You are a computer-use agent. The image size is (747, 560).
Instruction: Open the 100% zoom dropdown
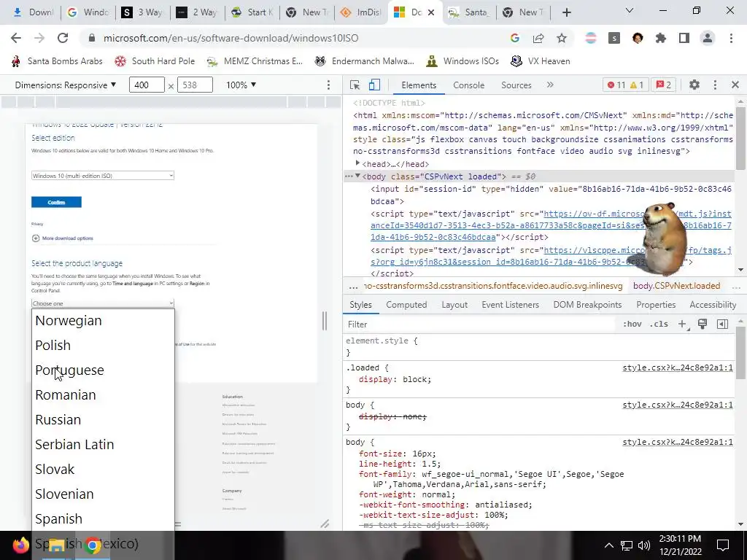(241, 85)
